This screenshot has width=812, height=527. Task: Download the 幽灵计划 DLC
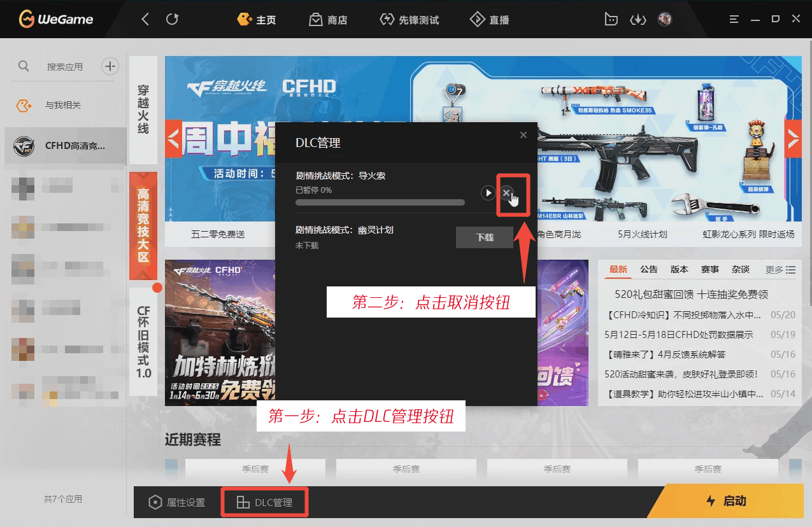tap(485, 237)
